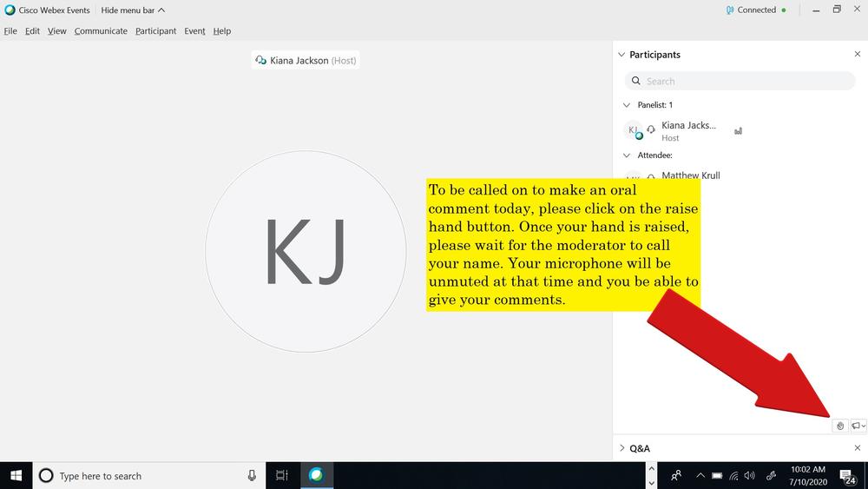Open the Communicate menu
This screenshot has height=489, width=868.
(101, 31)
